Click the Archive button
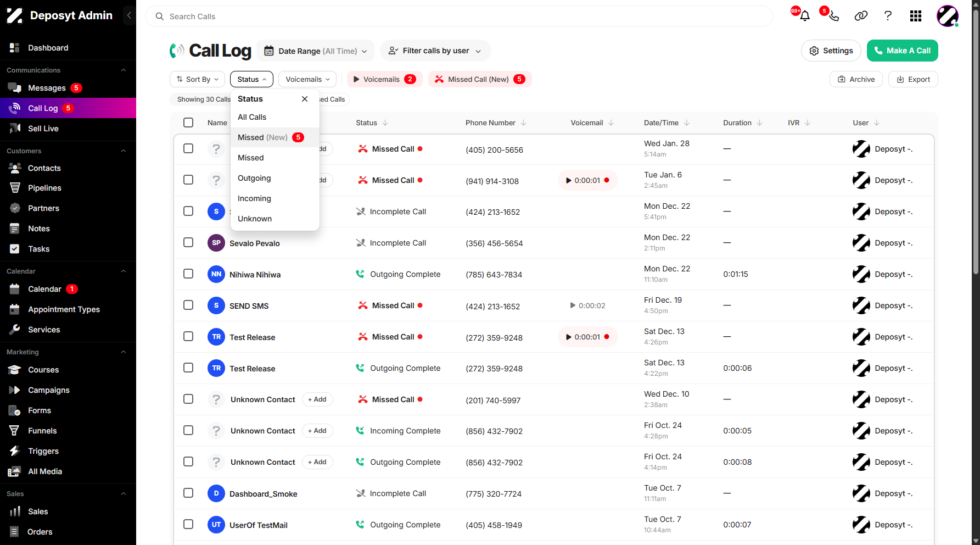The width and height of the screenshot is (980, 545). (856, 79)
